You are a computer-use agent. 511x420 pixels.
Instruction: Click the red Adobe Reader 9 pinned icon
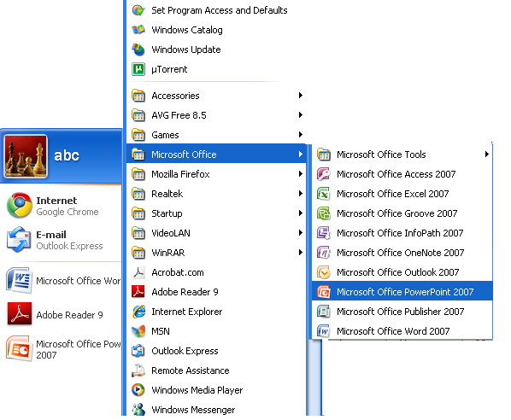20,314
